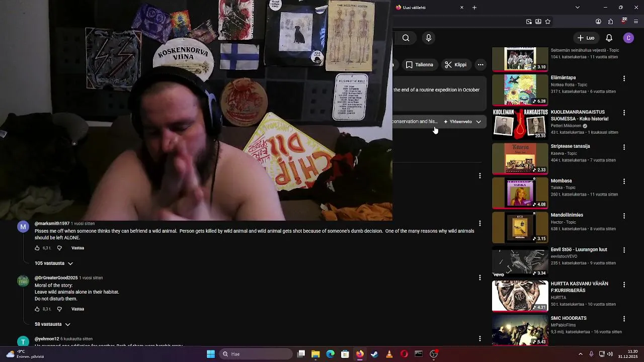Click the Luo create button
The height and width of the screenshot is (362, 644).
pos(586,38)
